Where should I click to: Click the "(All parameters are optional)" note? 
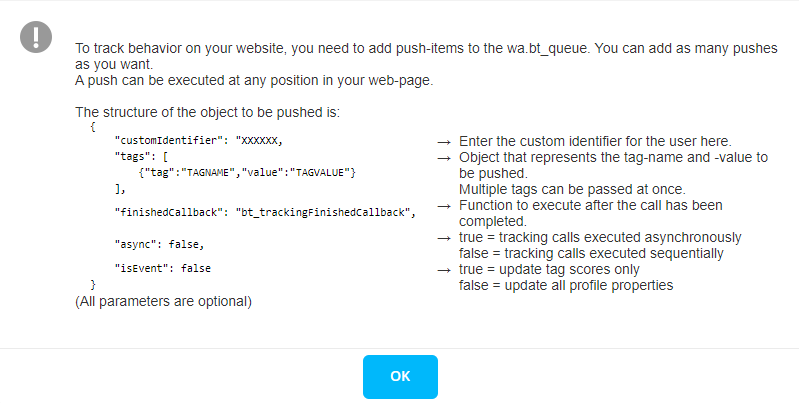pyautogui.click(x=164, y=301)
